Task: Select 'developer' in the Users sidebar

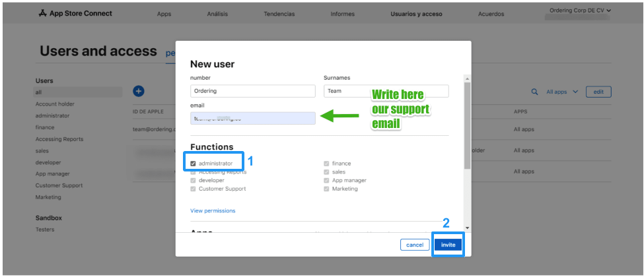Action: 48,162
